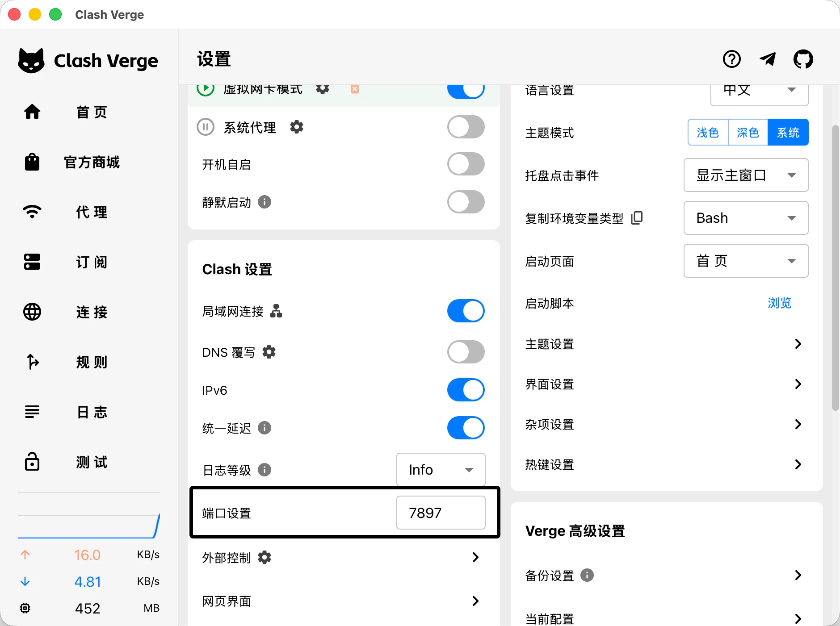The width and height of the screenshot is (840, 626).
Task: Open the 连接 sidebar page
Action: coord(89,312)
